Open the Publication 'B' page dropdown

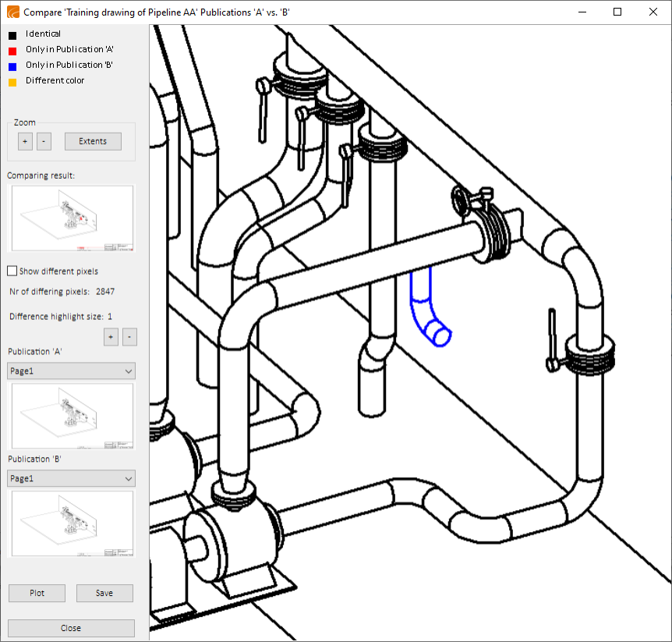[x=71, y=478]
